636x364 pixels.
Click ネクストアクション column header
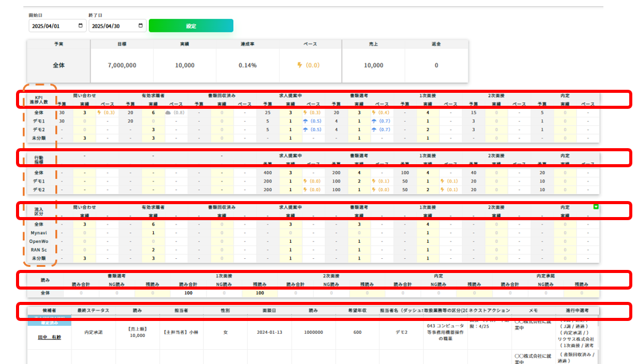pos(489,311)
